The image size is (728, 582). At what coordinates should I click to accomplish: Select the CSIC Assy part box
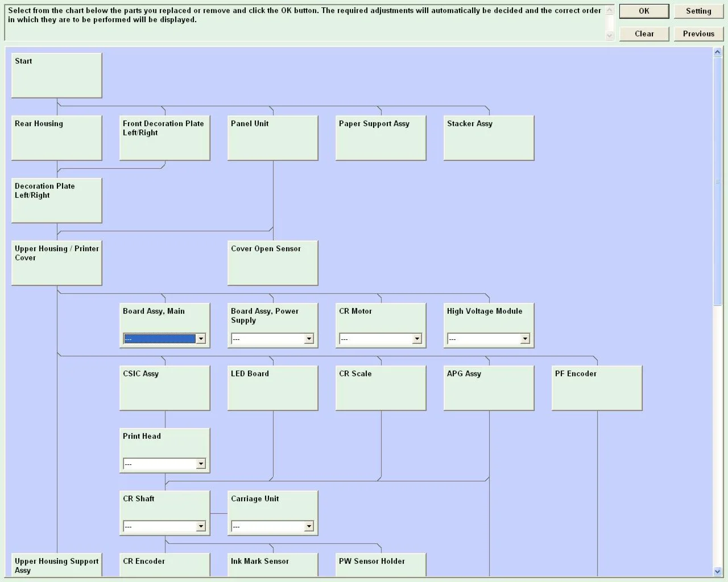click(165, 388)
